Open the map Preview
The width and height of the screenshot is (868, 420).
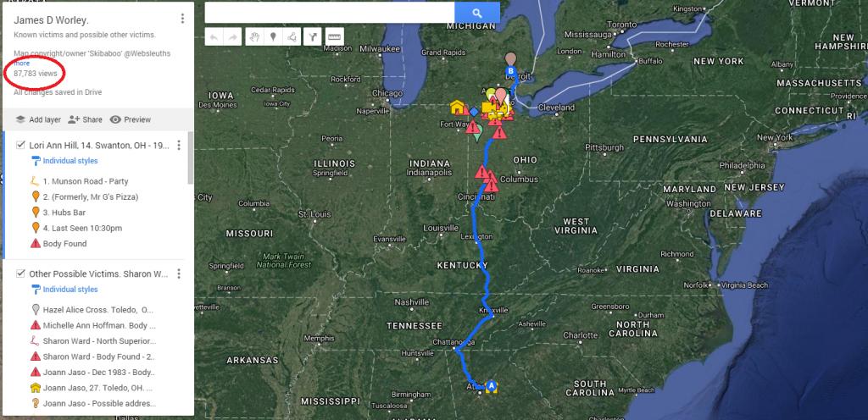[131, 119]
